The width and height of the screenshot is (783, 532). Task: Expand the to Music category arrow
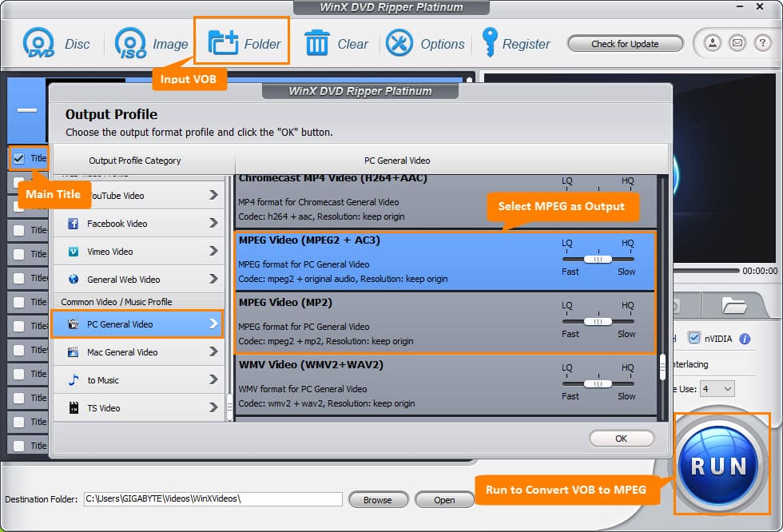coord(214,379)
